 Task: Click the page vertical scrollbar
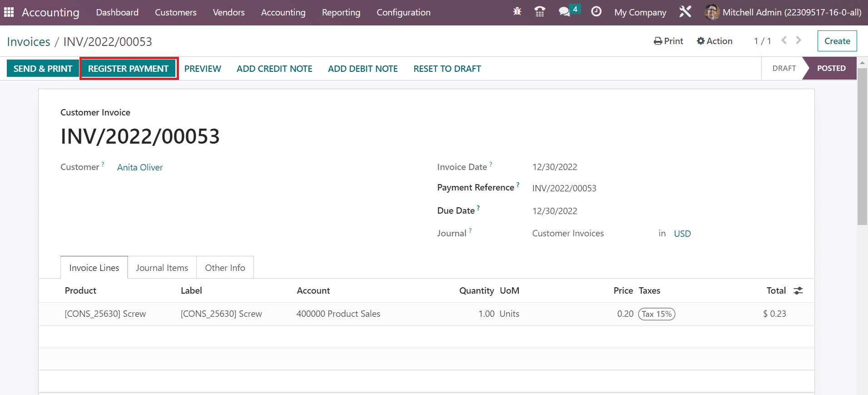pos(862,145)
